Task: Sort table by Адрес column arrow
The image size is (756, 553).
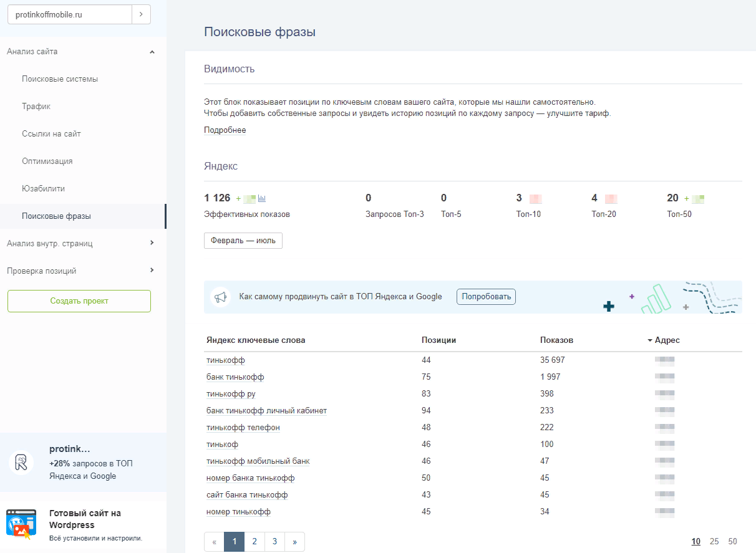Action: [x=650, y=340]
